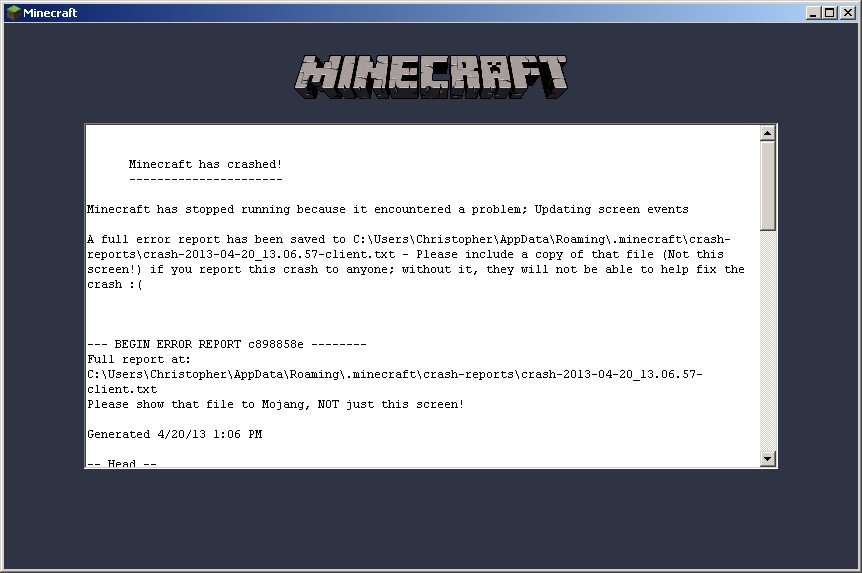Click the "Generated 4/20/13 1:06 PM" line
The height and width of the screenshot is (573, 862).
tap(175, 434)
